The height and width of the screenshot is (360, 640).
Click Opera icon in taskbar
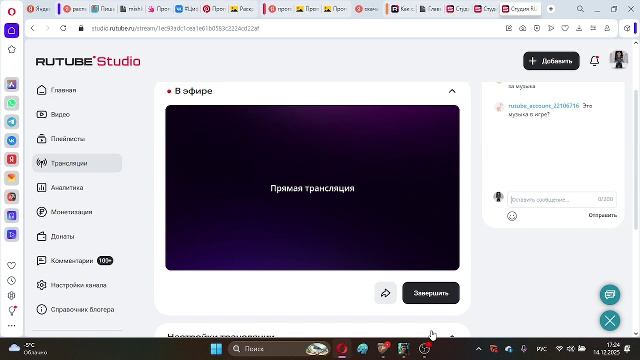pos(342,349)
